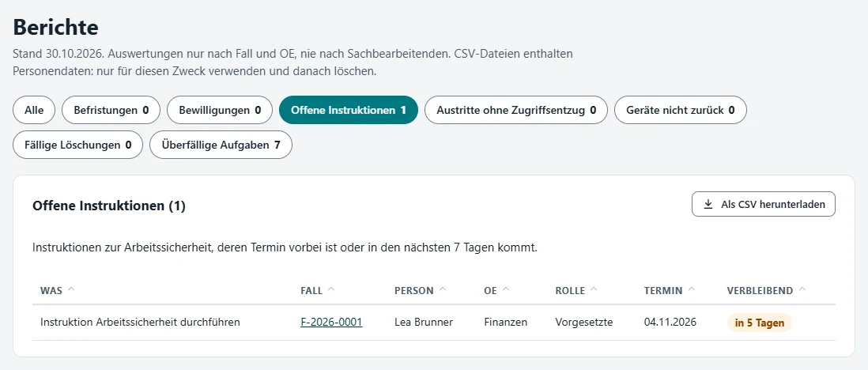Click the name Lea Brunner
This screenshot has width=868, height=370.
[424, 322]
